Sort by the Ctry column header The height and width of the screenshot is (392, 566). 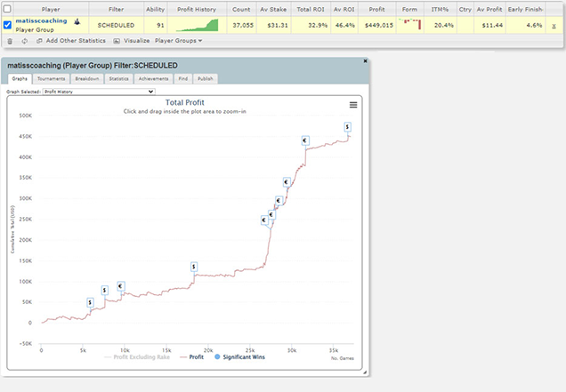pos(465,9)
